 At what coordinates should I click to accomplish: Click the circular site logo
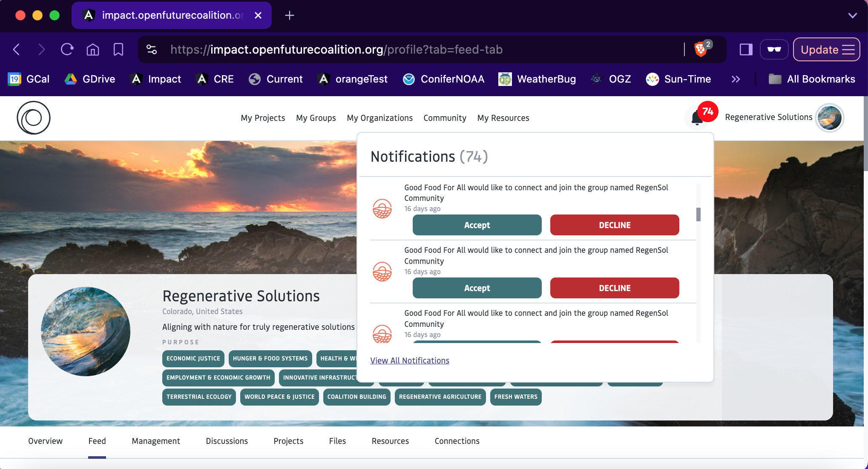click(33, 118)
